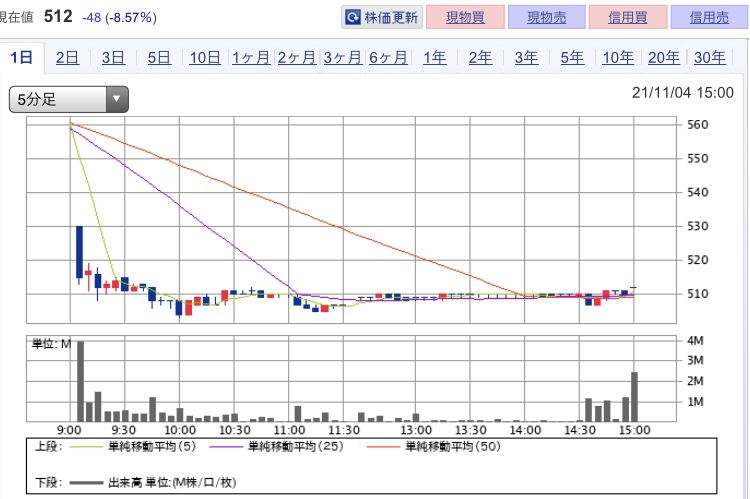View the 10年 chart range
750x499 pixels.
click(618, 58)
